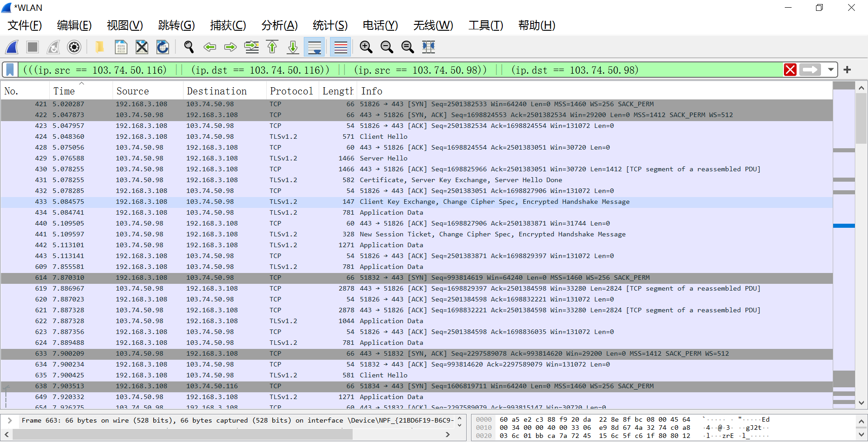Open recent filters dropdown
868x442 pixels.
[x=831, y=70]
